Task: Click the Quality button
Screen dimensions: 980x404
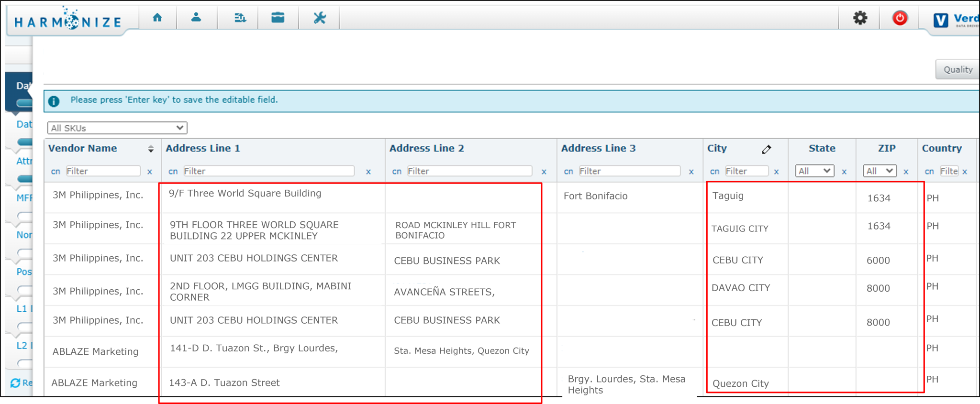Action: pyautogui.click(x=958, y=70)
